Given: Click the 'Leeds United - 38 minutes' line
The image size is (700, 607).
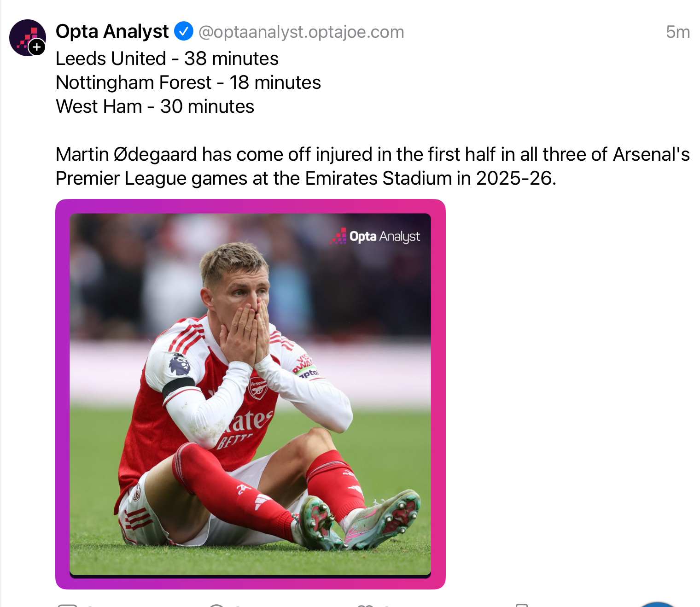Looking at the screenshot, I should click(x=167, y=58).
